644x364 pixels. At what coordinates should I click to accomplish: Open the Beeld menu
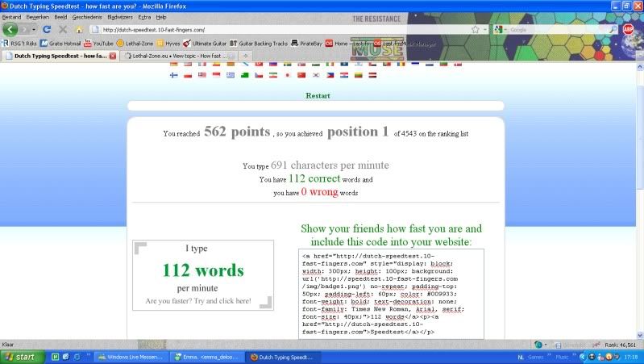pos(60,17)
